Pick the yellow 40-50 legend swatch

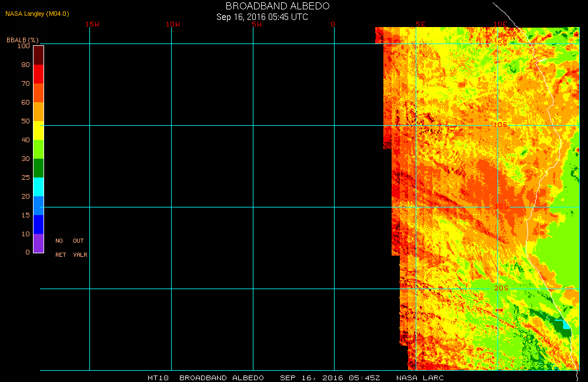[38, 130]
